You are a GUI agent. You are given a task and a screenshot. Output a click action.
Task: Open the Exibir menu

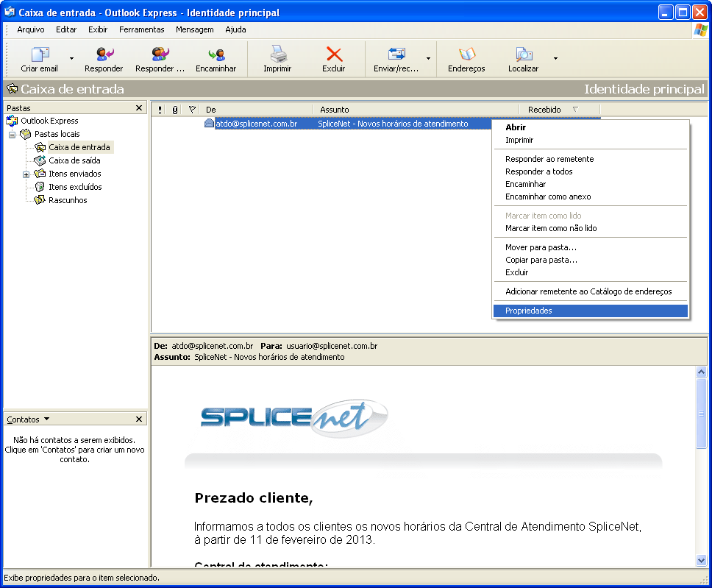pos(98,29)
